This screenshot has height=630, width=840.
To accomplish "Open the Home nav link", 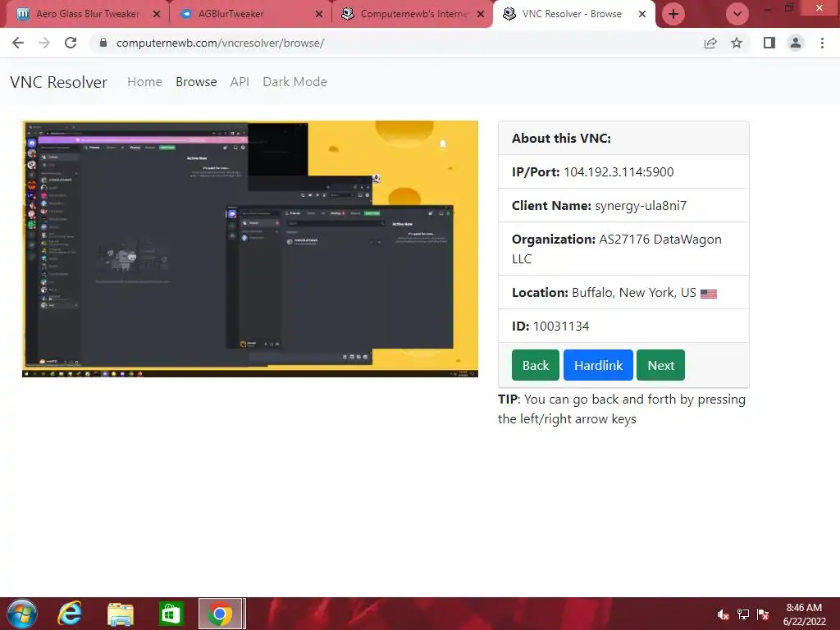I will 144,82.
